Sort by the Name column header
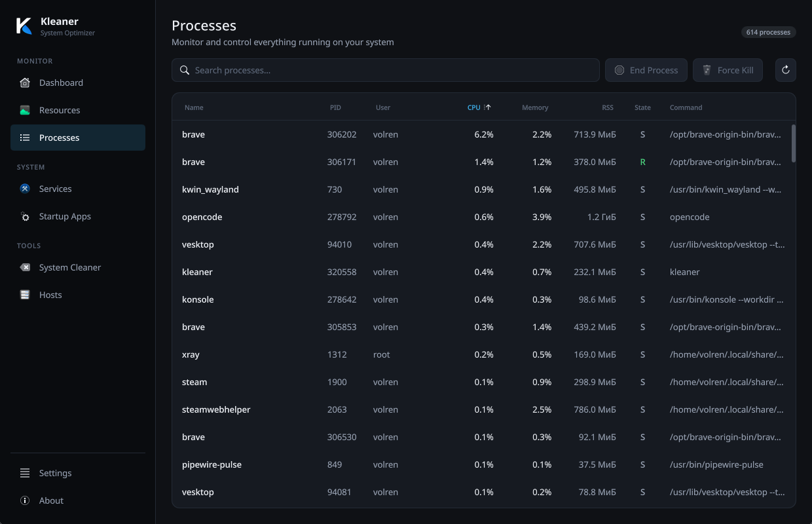Screen dimensions: 812x524 click(194, 107)
